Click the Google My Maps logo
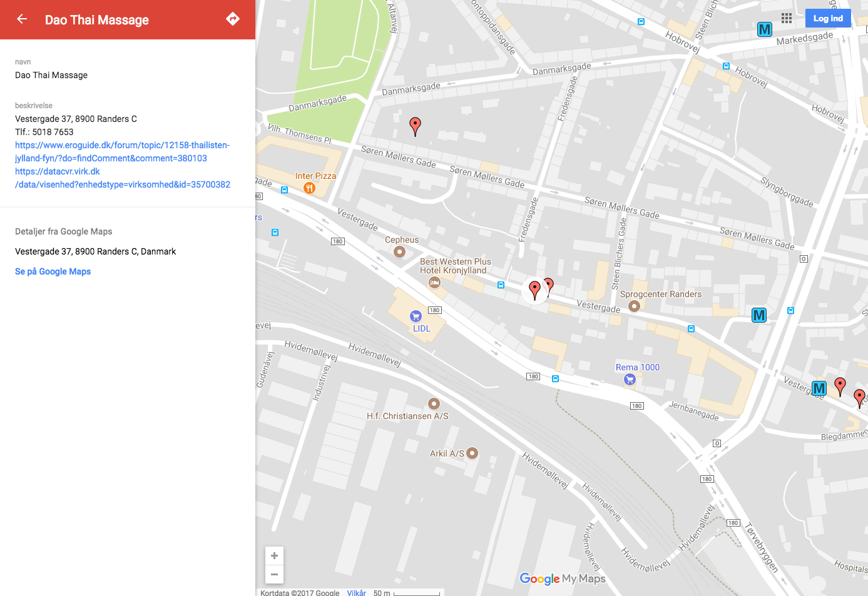 [x=563, y=578]
